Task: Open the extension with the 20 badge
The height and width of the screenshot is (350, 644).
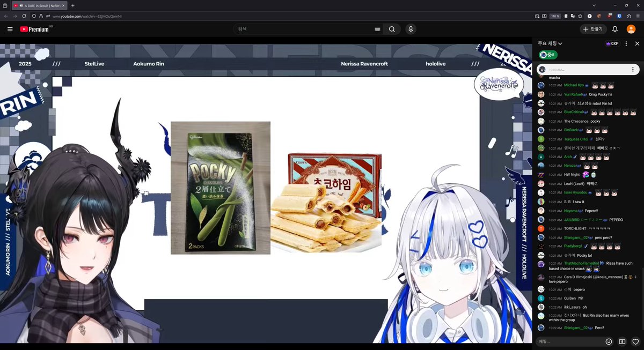Action: pyautogui.click(x=609, y=16)
